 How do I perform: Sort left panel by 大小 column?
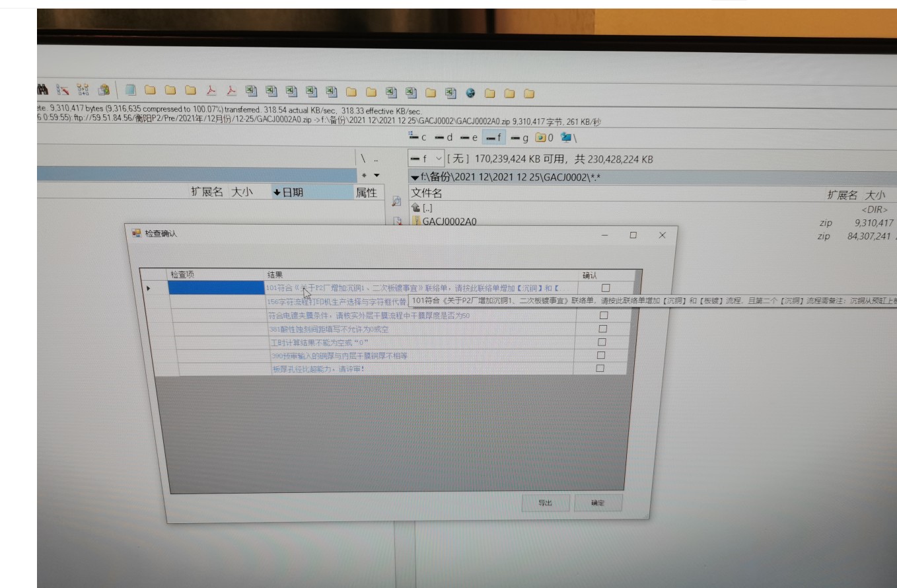click(241, 192)
